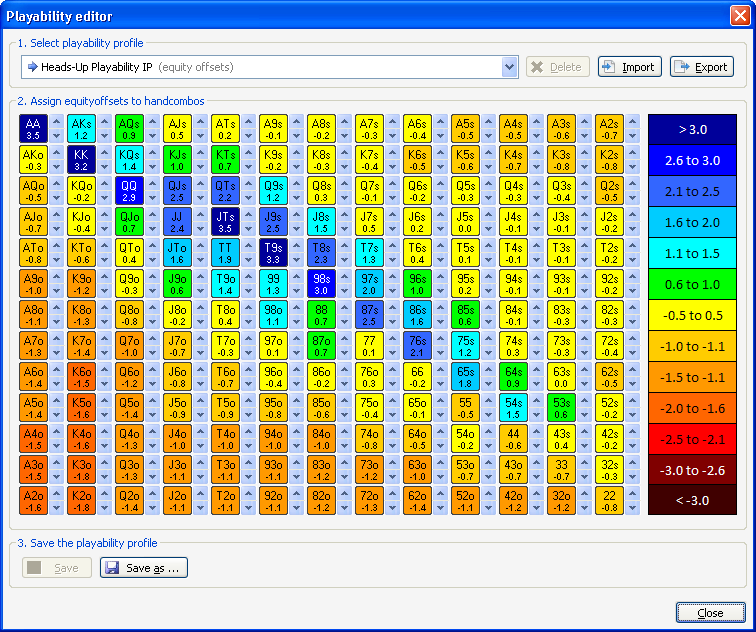This screenshot has height=632, width=756.
Task: Click the red X window close button
Action: pyautogui.click(x=740, y=15)
